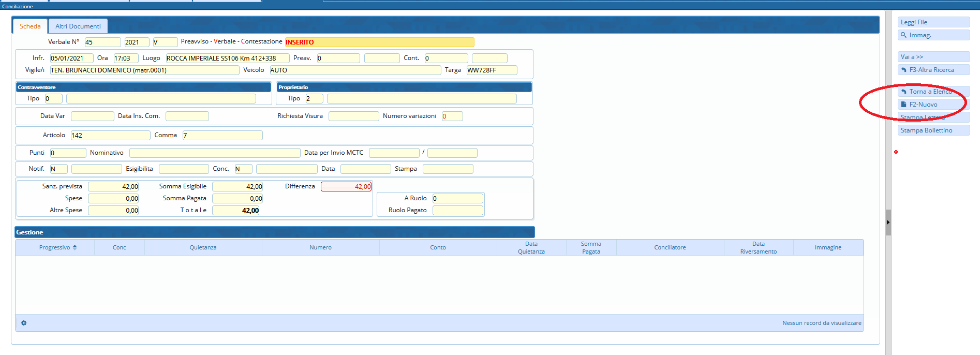Switch to the Altri Documenti tab

click(78, 26)
